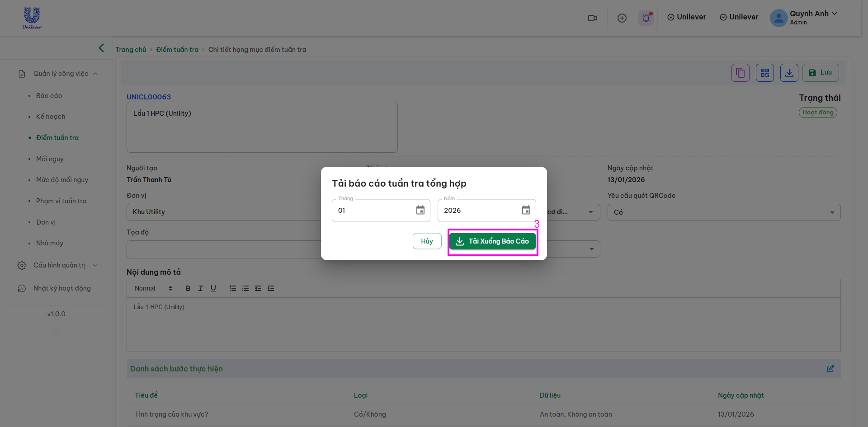This screenshot has height=427, width=868.
Task: Click the Hủy button in the dialog
Action: point(427,241)
